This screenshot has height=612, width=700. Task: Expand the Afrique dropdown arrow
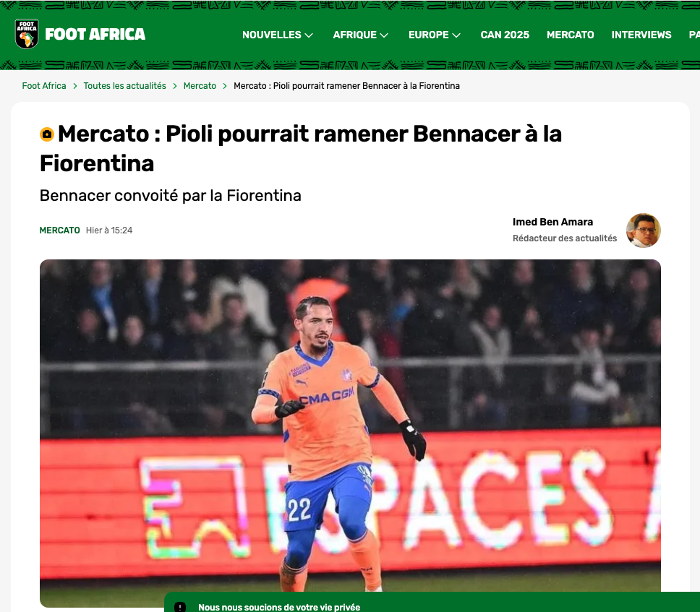[384, 35]
